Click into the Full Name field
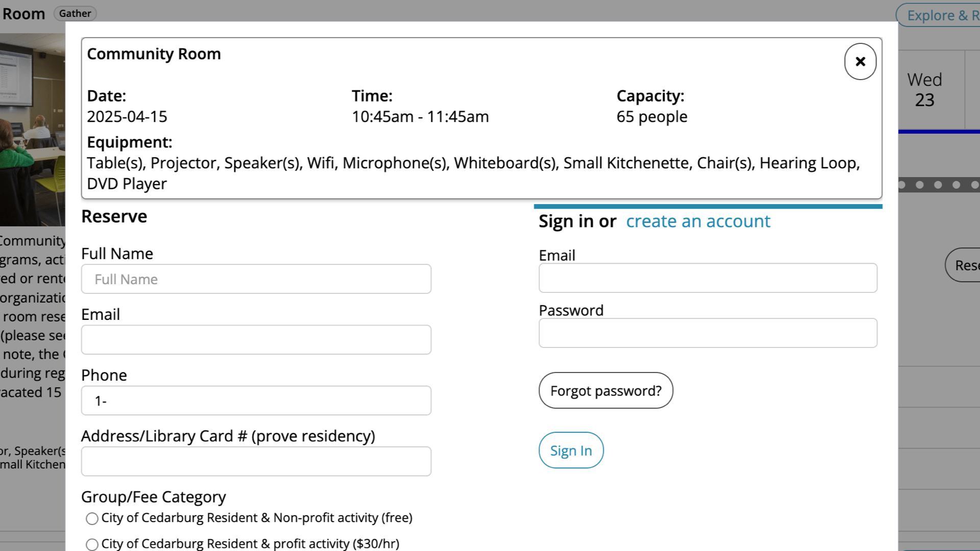Screen dimensions: 980x551 tap(256, 279)
